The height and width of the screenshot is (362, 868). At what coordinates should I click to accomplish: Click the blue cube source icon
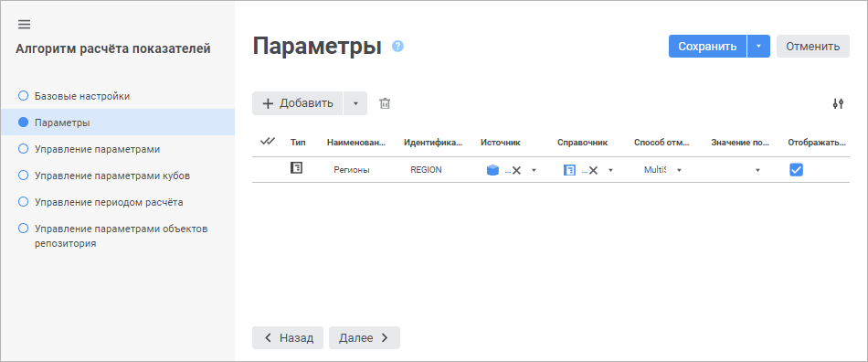492,170
